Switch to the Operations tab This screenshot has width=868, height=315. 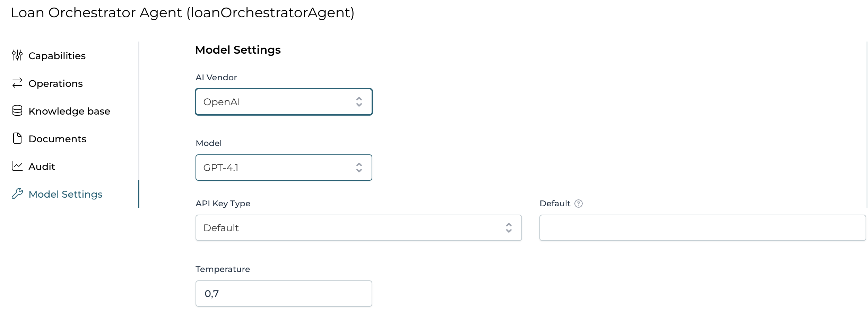tap(55, 83)
